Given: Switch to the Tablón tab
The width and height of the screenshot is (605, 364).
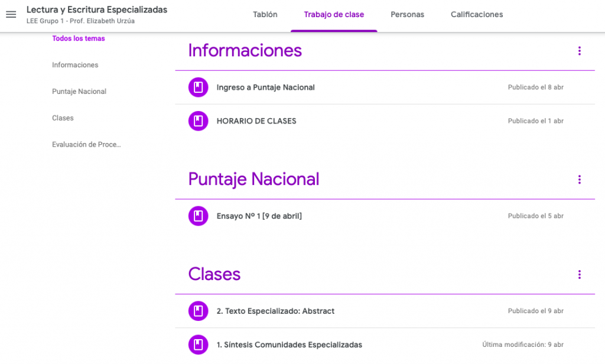Looking at the screenshot, I should click(x=265, y=15).
